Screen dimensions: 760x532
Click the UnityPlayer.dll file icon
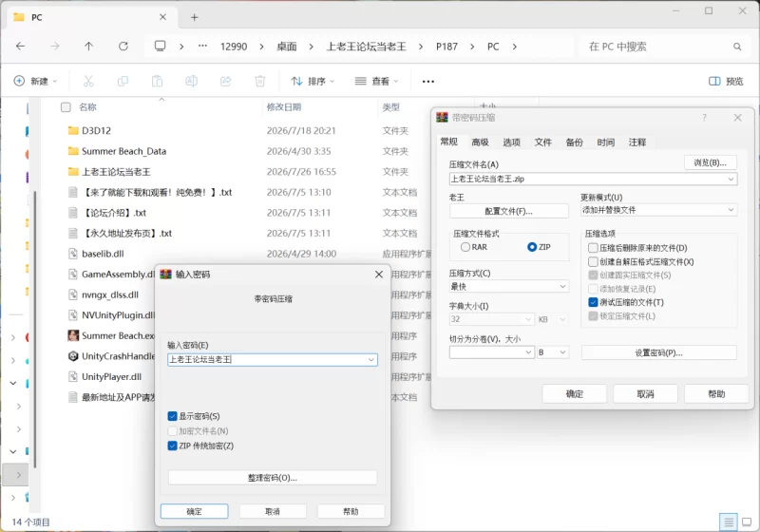pyautogui.click(x=73, y=376)
